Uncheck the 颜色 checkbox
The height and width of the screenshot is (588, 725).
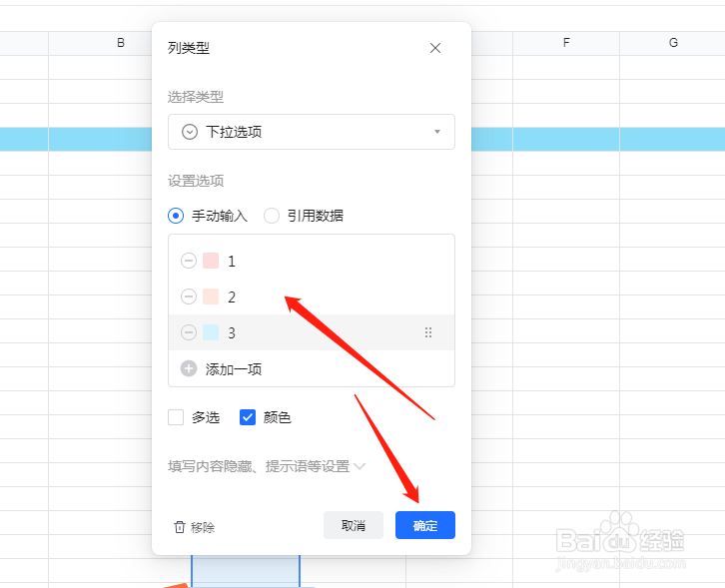click(248, 417)
